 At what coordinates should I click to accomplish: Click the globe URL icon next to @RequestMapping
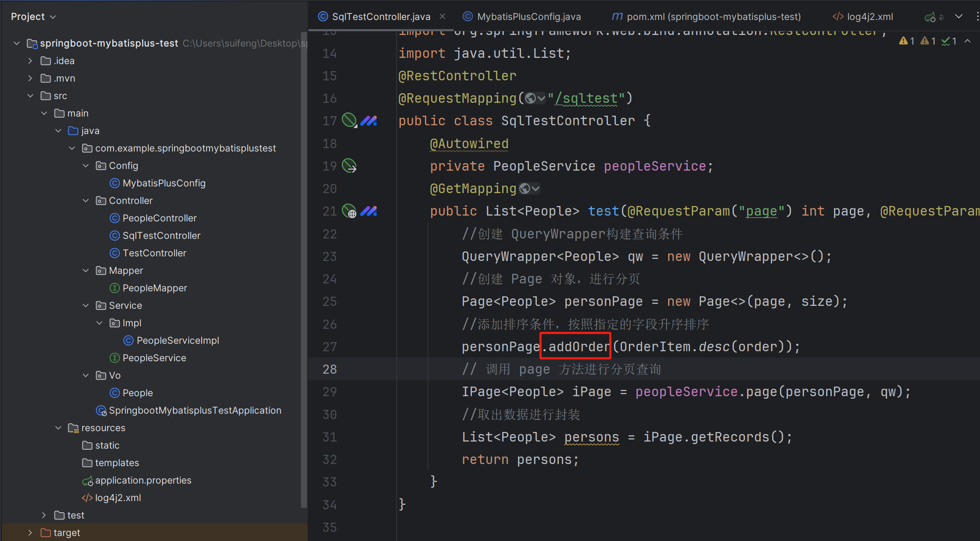535,98
